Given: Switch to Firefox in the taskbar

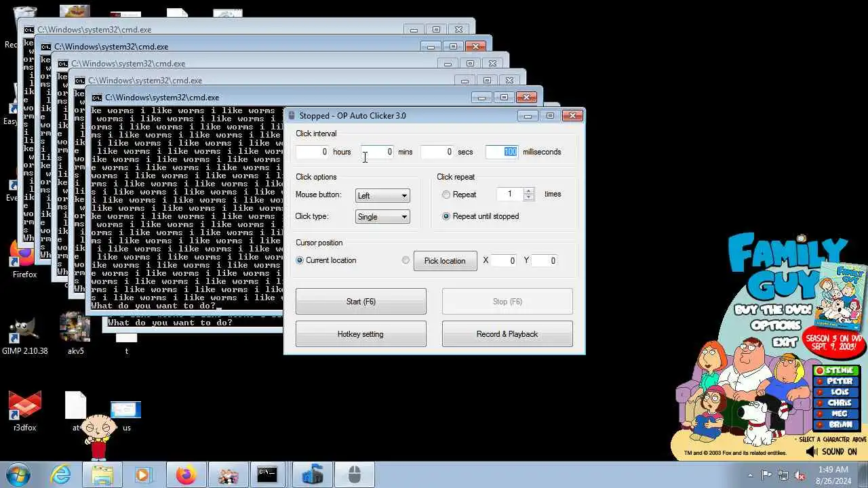Looking at the screenshot, I should [185, 475].
